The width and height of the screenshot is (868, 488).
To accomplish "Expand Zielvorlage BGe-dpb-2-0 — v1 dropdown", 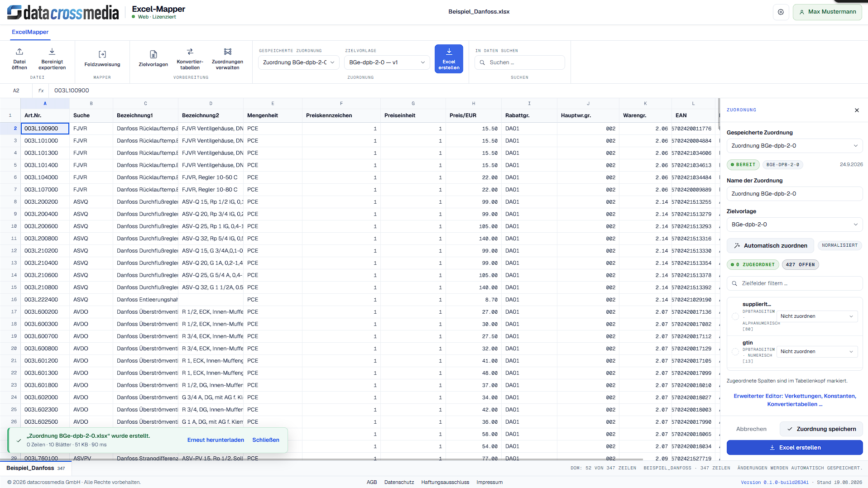I will click(387, 62).
